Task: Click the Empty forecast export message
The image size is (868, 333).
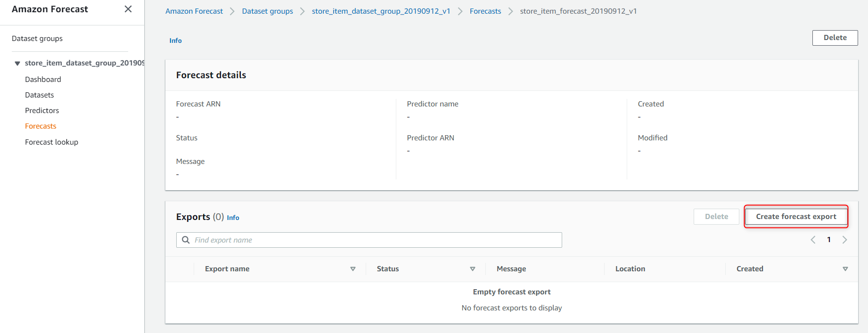Action: tap(512, 292)
